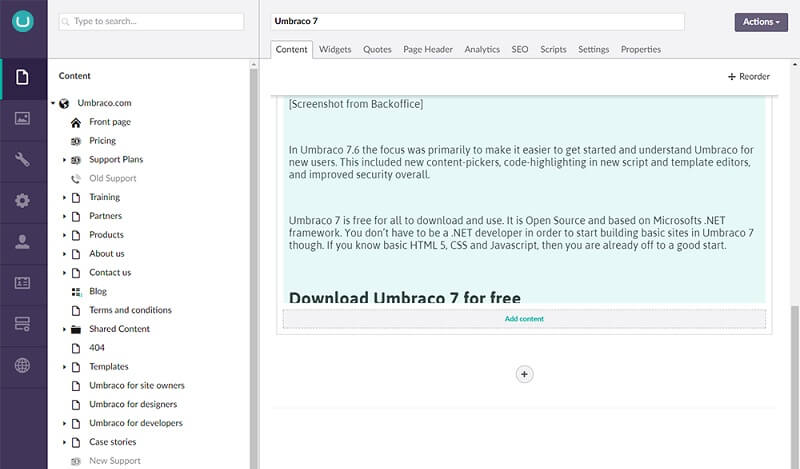Screen dimensions: 800x469
Task: Switch to the Analytics tab
Action: pos(482,50)
